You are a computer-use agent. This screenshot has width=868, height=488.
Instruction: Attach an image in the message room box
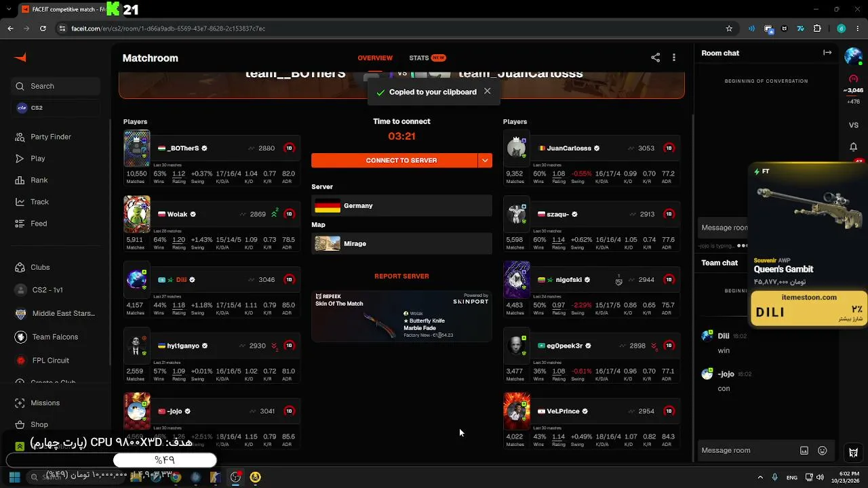[804, 451]
